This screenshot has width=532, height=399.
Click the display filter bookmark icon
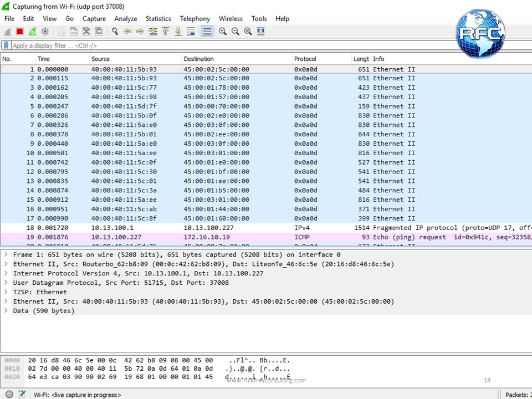[6, 45]
